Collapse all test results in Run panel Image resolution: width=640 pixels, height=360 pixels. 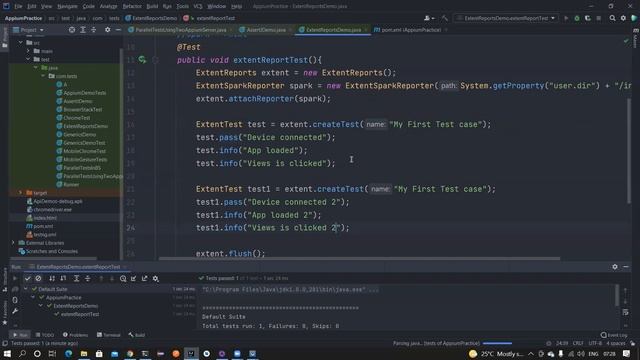click(88, 278)
